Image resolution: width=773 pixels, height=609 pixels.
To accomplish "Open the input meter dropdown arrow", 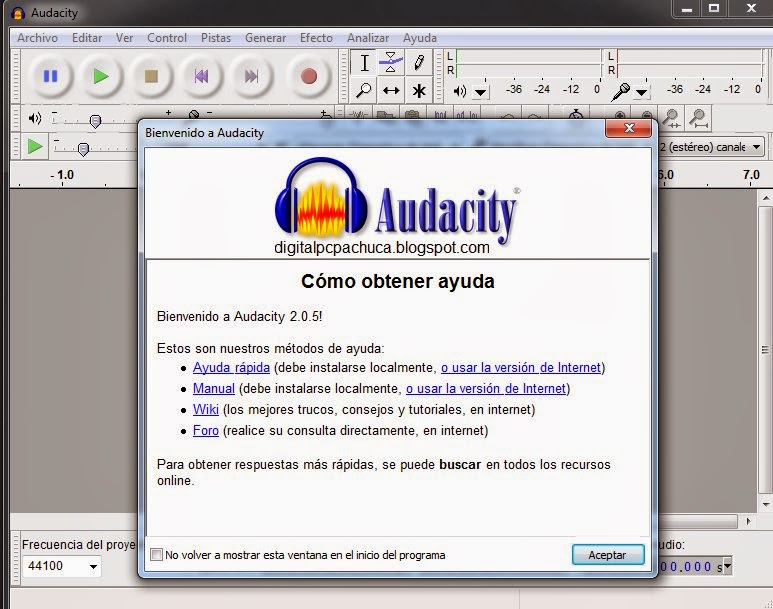I will [641, 92].
